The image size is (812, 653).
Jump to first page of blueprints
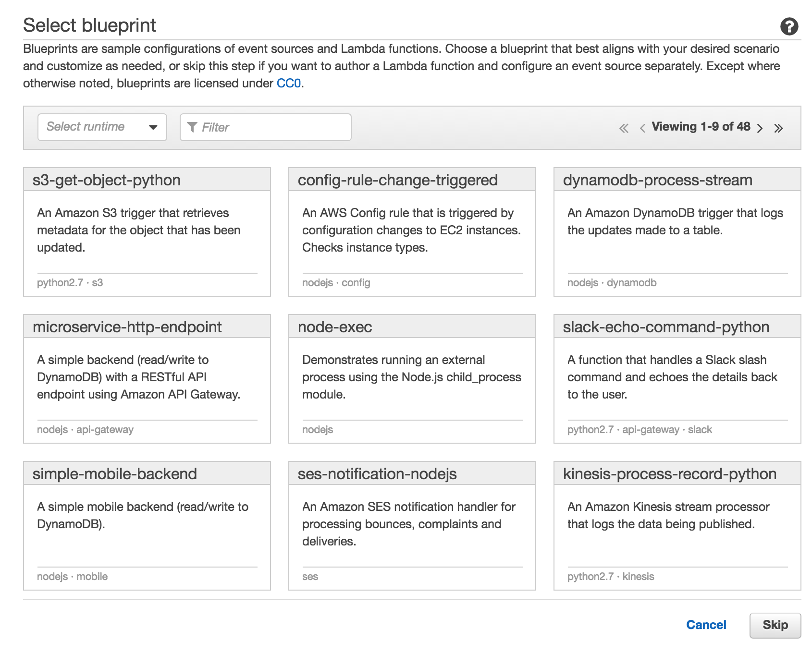(x=624, y=128)
